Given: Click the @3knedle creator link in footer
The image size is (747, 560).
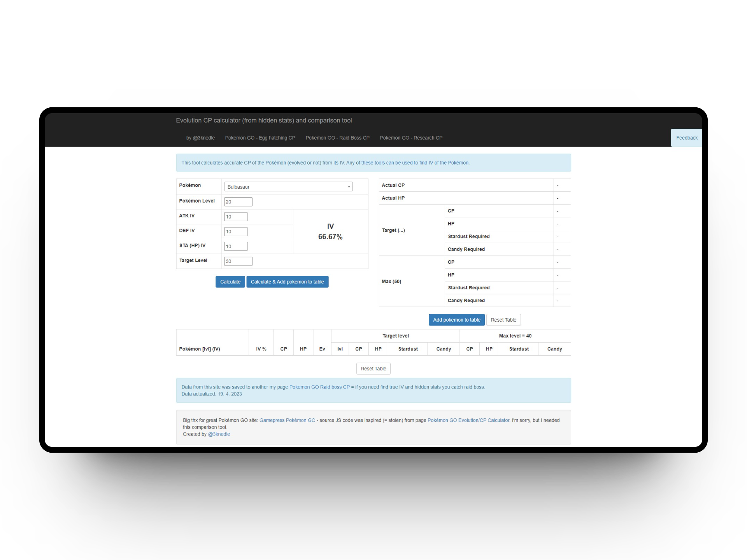Looking at the screenshot, I should point(219,434).
